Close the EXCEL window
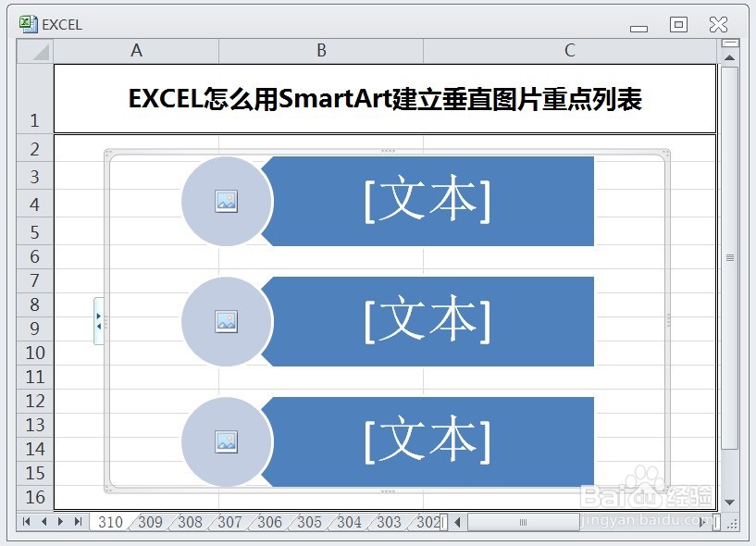The image size is (756, 546). 718,24
